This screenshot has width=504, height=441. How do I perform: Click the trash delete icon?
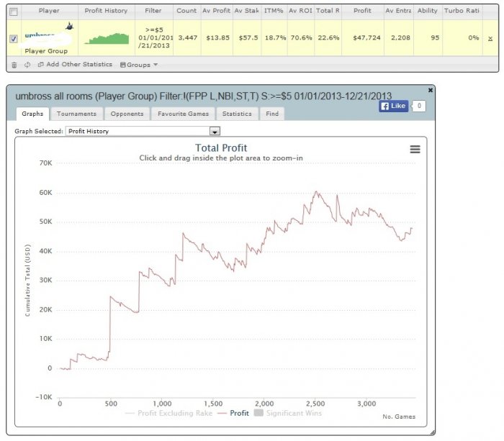click(x=14, y=65)
